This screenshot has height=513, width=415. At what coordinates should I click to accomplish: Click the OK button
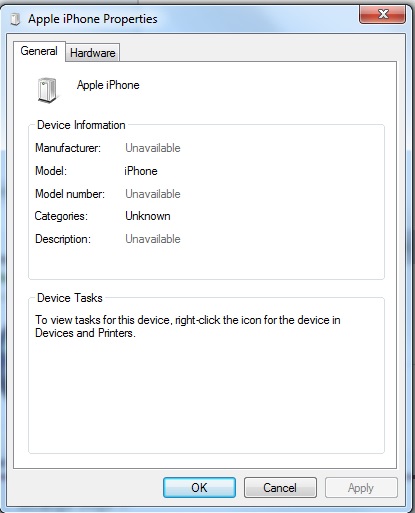pos(199,488)
